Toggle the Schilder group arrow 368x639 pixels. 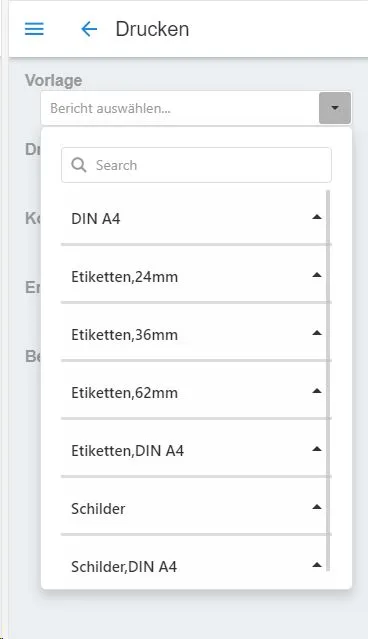[317, 507]
